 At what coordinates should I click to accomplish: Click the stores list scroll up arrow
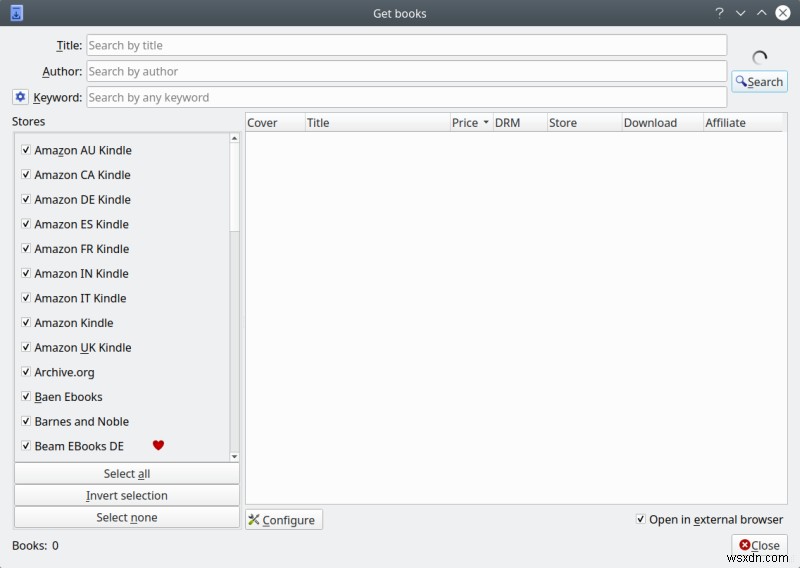point(234,138)
